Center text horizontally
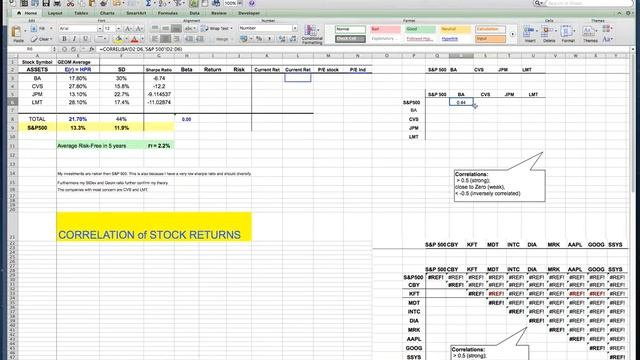 click(x=165, y=39)
